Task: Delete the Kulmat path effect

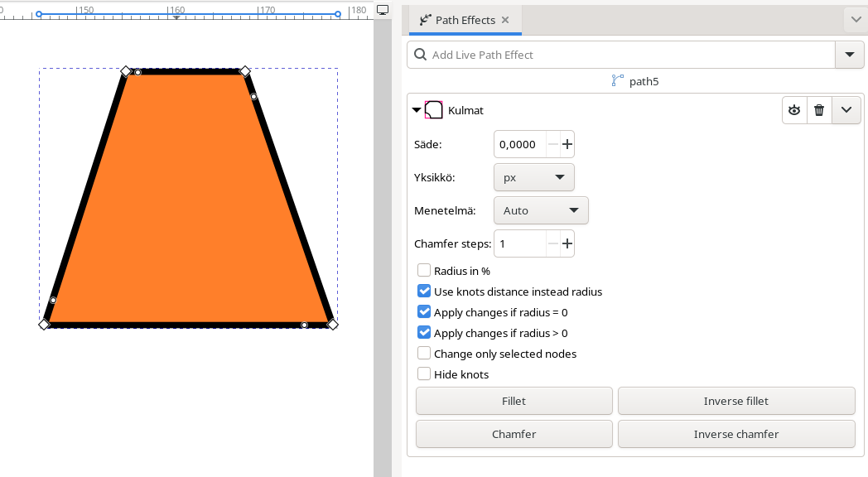Action: coord(819,110)
